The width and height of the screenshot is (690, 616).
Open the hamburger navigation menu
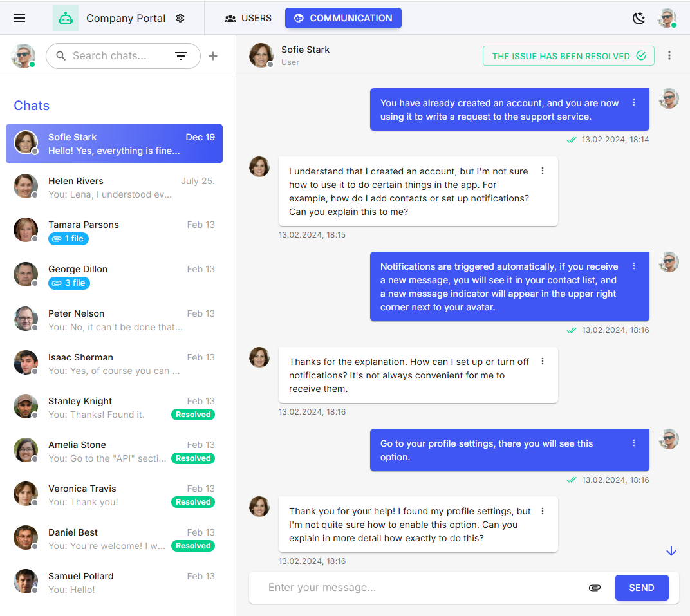pyautogui.click(x=19, y=18)
